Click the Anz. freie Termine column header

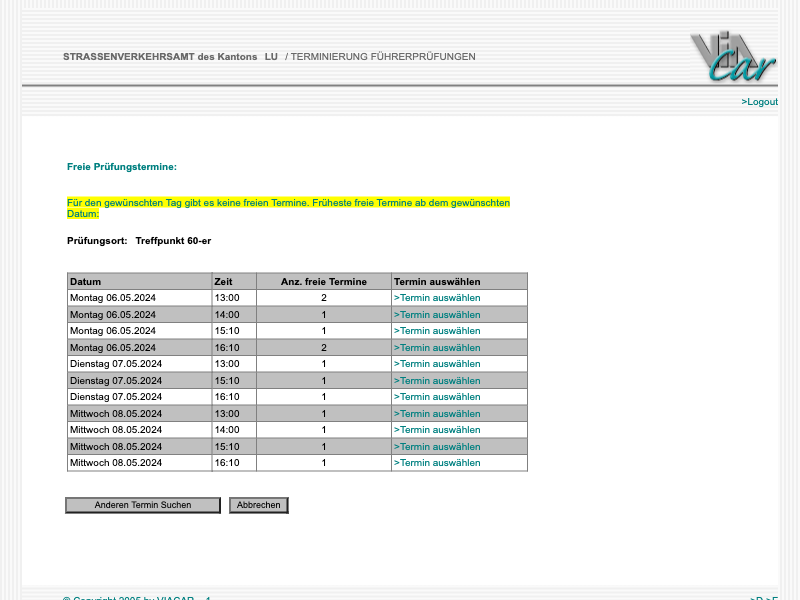click(x=323, y=282)
